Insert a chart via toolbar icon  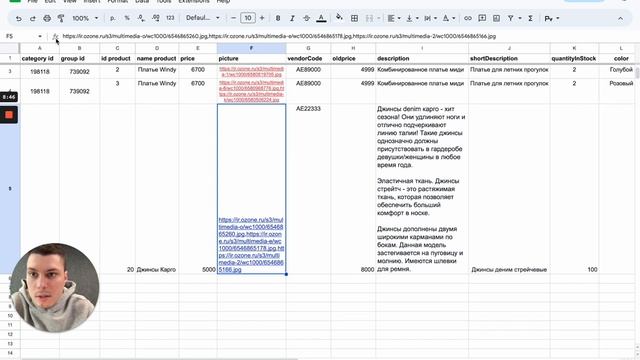pos(496,18)
